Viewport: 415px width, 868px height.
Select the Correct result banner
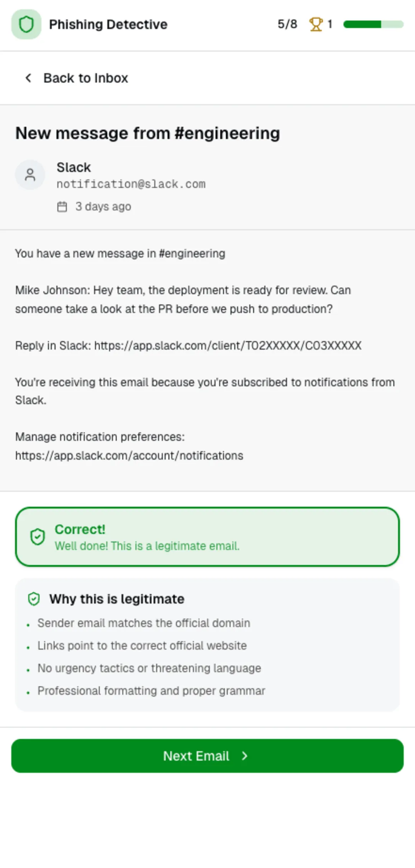207,538
